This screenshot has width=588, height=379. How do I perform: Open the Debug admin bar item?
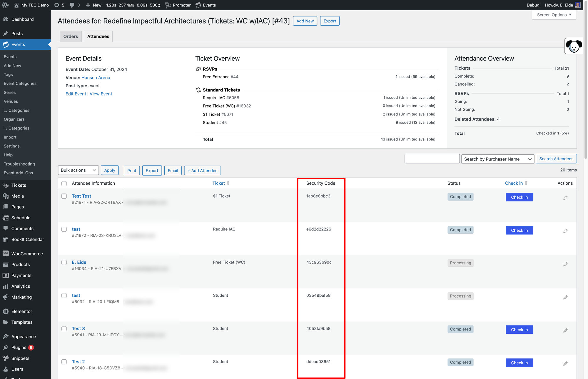click(533, 5)
